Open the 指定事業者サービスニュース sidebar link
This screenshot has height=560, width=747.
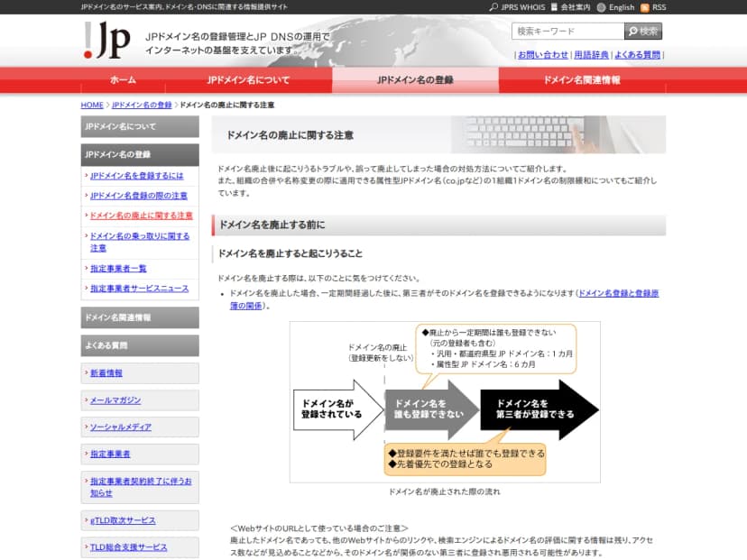point(140,289)
